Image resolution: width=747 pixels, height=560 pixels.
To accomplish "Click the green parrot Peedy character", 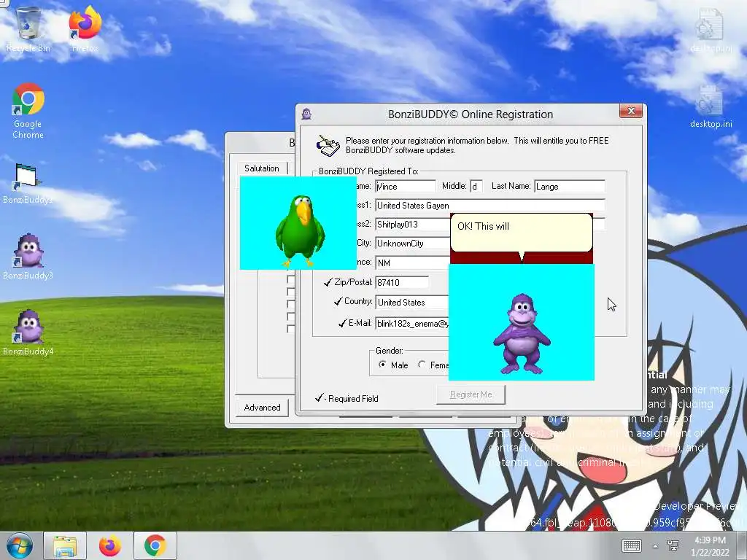I will 300,230.
